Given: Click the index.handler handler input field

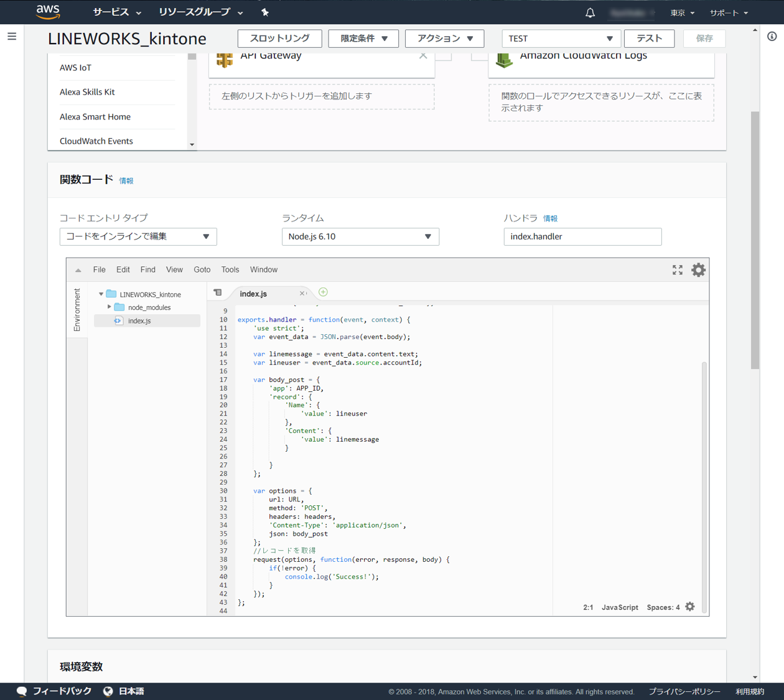Looking at the screenshot, I should [582, 236].
